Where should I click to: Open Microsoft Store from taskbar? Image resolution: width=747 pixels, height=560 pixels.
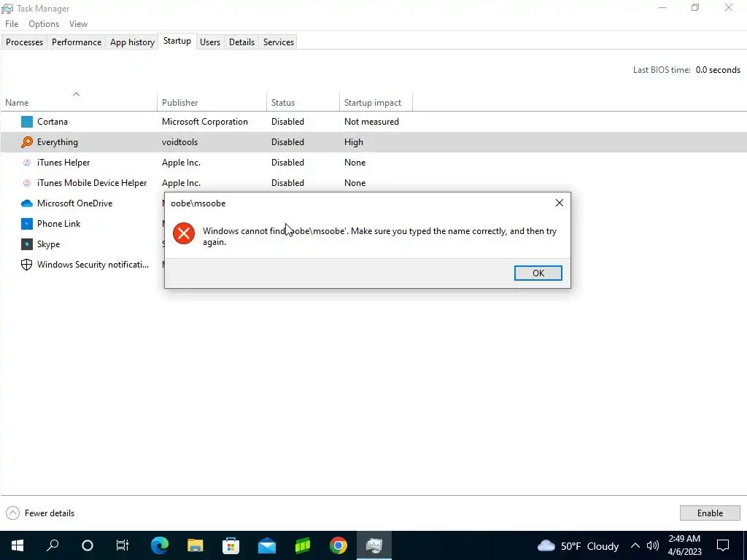pos(231,545)
